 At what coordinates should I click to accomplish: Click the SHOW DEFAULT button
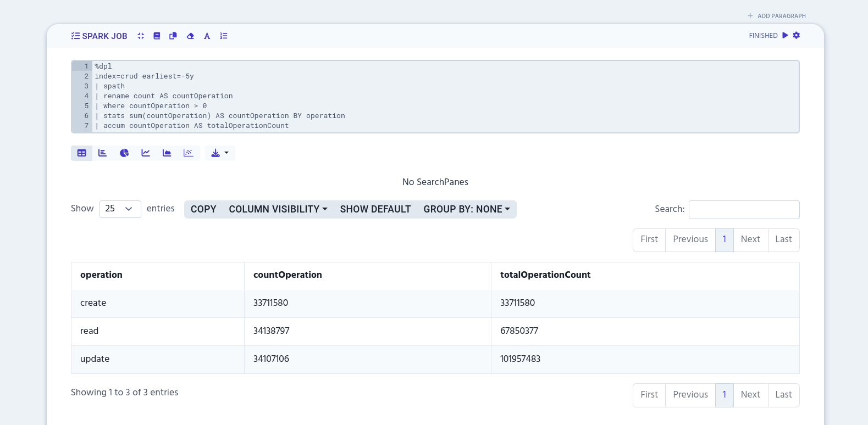pos(375,209)
